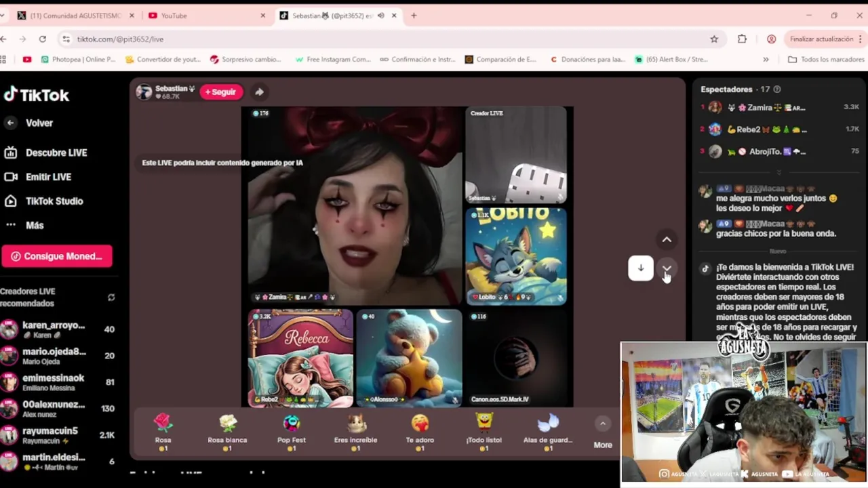Open 00alexnunez recommended live
Image resolution: width=868 pixels, height=488 pixels.
tap(57, 409)
